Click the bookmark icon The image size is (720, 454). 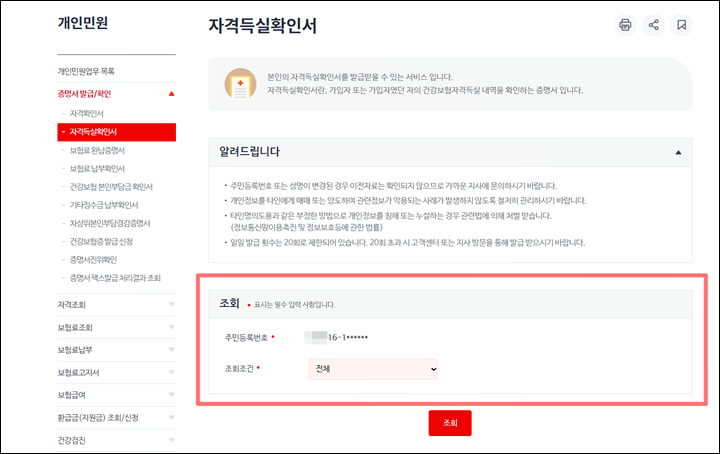pos(681,25)
